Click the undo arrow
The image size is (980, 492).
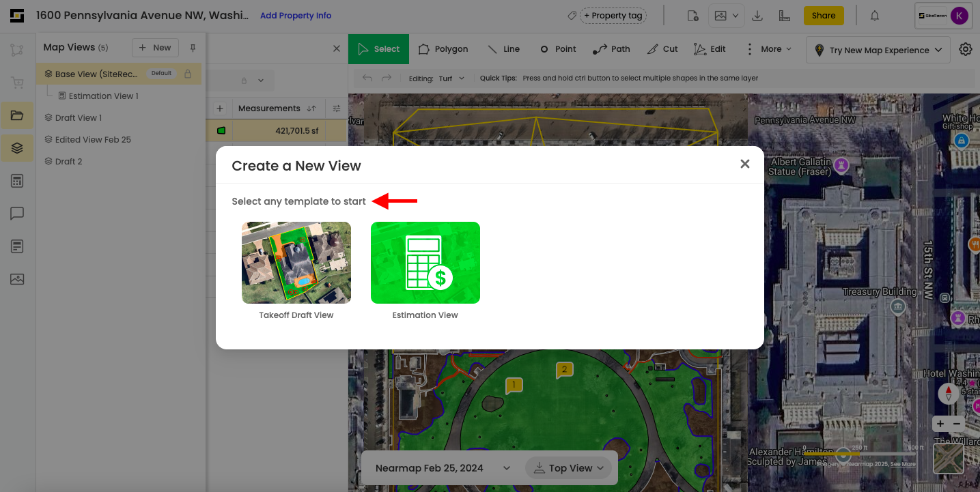point(367,78)
